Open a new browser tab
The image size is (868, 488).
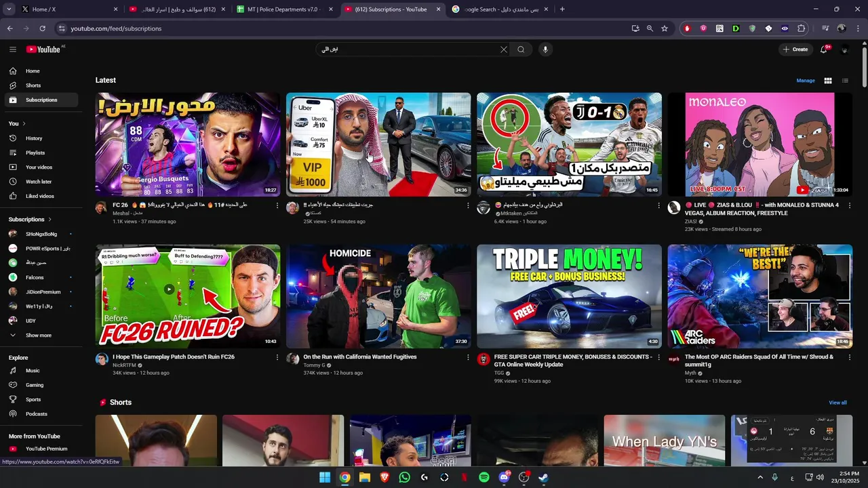[562, 9]
